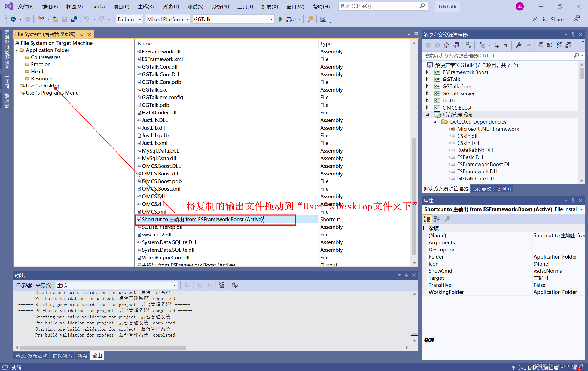Screen dimensions: 588x371
Task: Select the Mixed Platform dropdown
Action: click(167, 20)
